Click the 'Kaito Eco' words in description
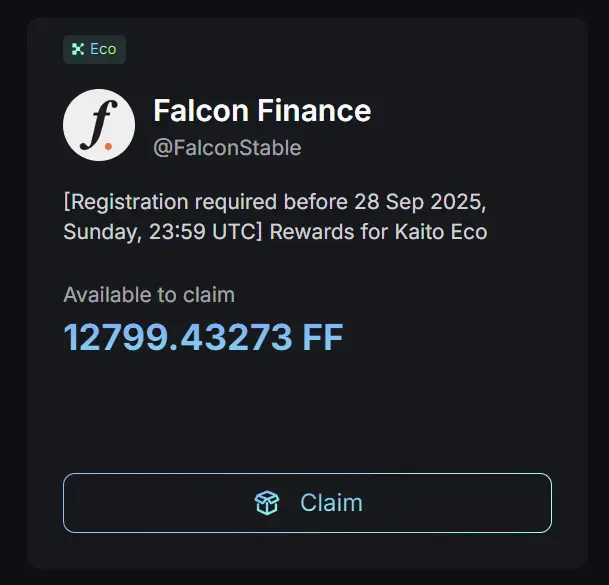The width and height of the screenshot is (609, 585). [441, 232]
